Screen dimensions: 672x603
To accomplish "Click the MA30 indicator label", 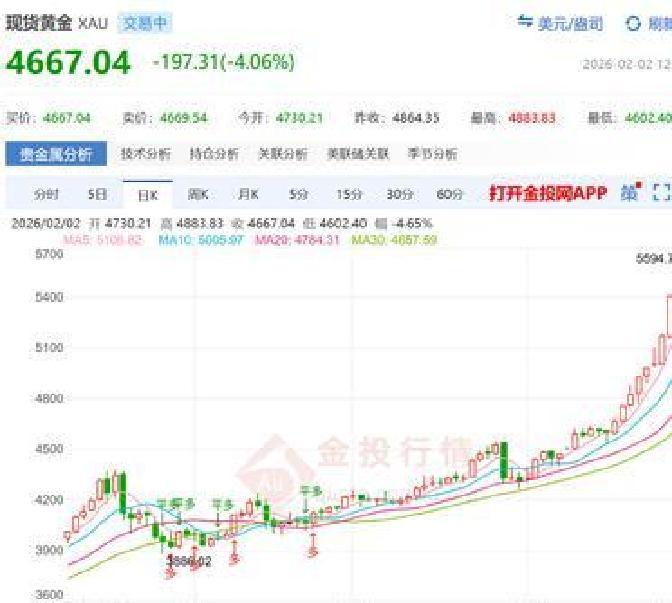I will click(x=394, y=240).
